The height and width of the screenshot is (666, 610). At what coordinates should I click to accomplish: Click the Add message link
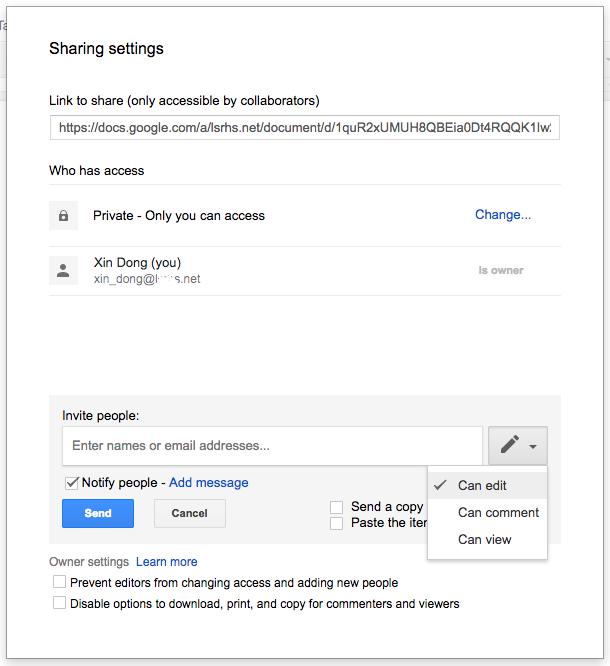pos(208,483)
